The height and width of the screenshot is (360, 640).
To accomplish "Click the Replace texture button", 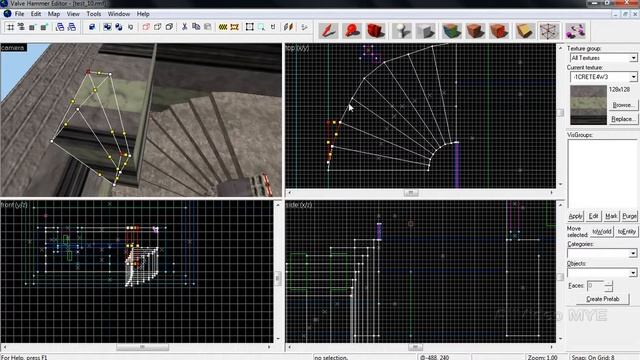I will point(623,119).
